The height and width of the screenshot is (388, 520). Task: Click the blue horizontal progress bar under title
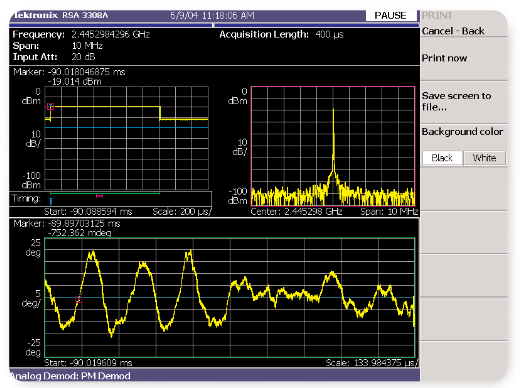pyautogui.click(x=214, y=25)
